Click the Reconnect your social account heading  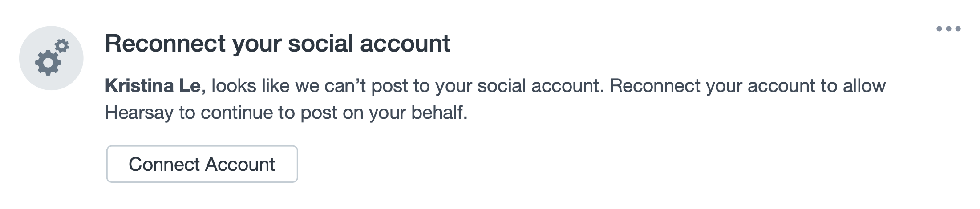[277, 44]
